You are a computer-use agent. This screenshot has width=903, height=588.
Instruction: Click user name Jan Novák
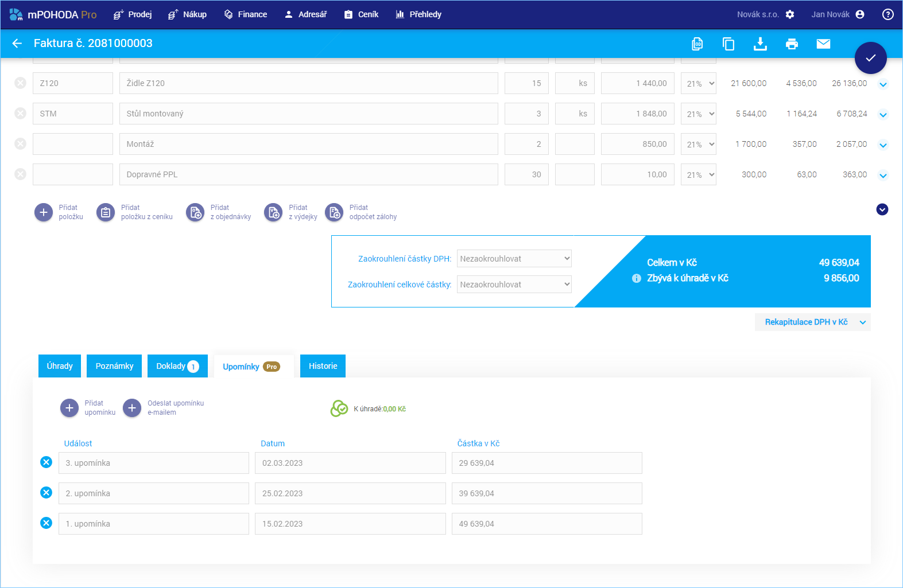point(830,14)
